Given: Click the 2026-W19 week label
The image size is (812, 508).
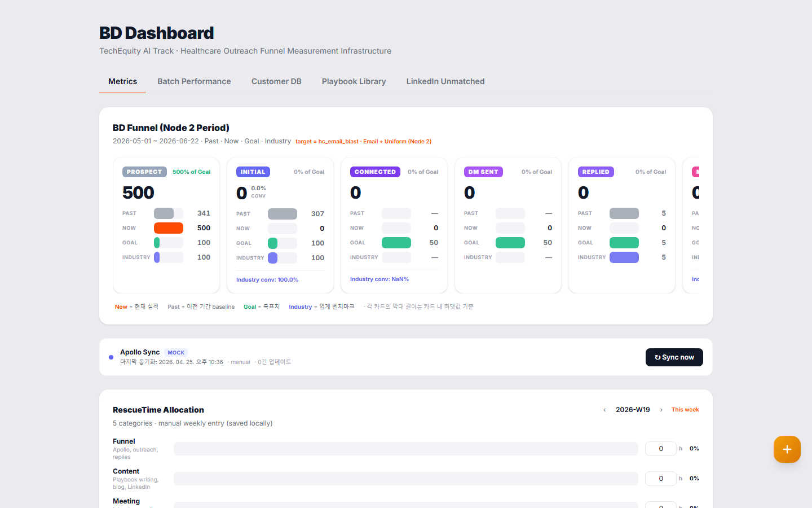Looking at the screenshot, I should pyautogui.click(x=633, y=410).
